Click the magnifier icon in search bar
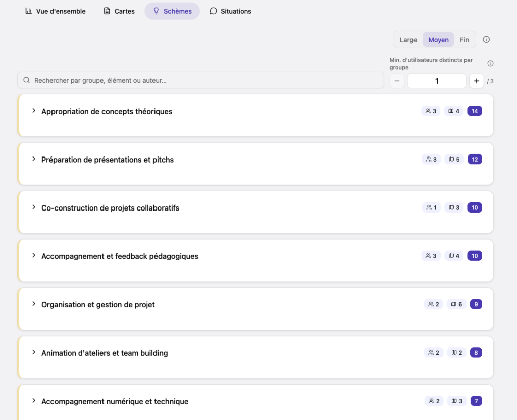 click(26, 80)
